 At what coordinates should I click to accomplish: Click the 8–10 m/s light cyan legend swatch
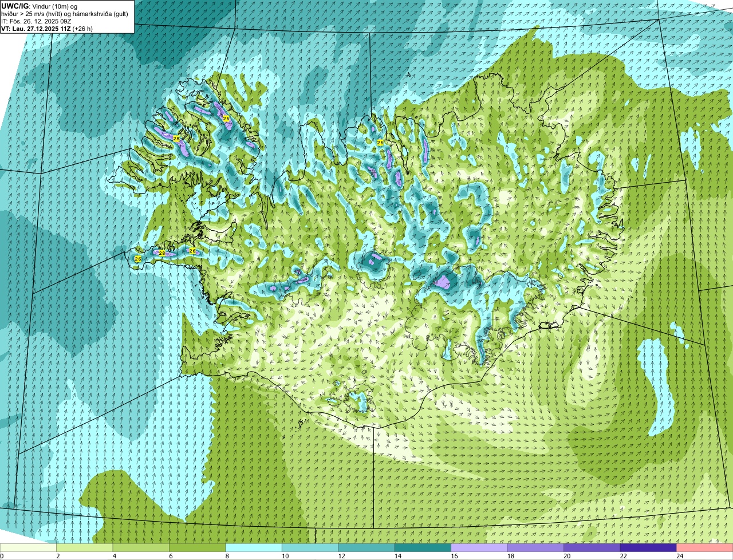click(254, 547)
